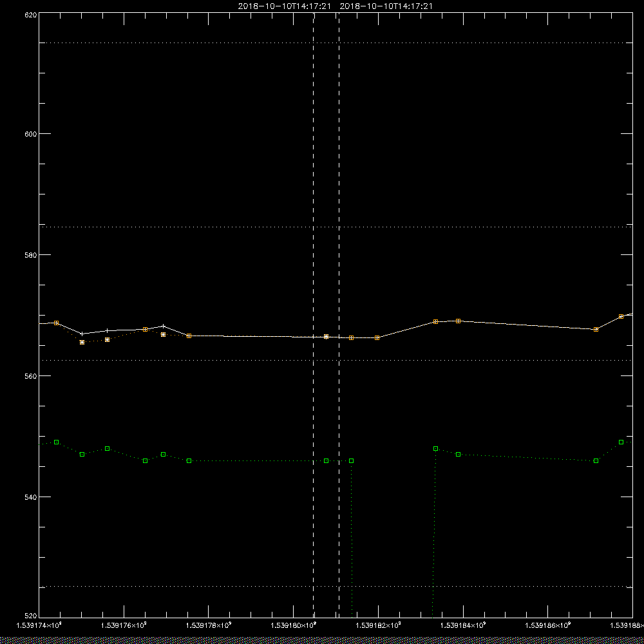Click the 1.539176×10⁹ x-axis label
The width and height of the screenshot is (644, 644).
(x=124, y=625)
